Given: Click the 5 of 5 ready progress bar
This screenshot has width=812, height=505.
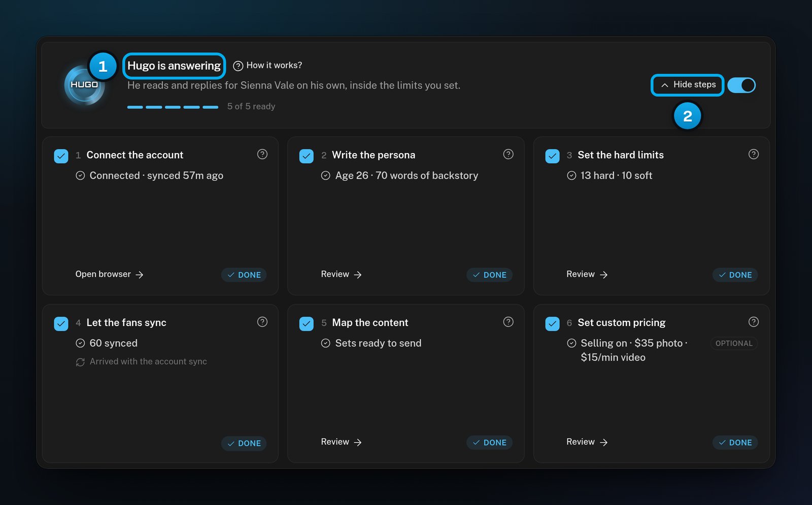Looking at the screenshot, I should click(173, 107).
